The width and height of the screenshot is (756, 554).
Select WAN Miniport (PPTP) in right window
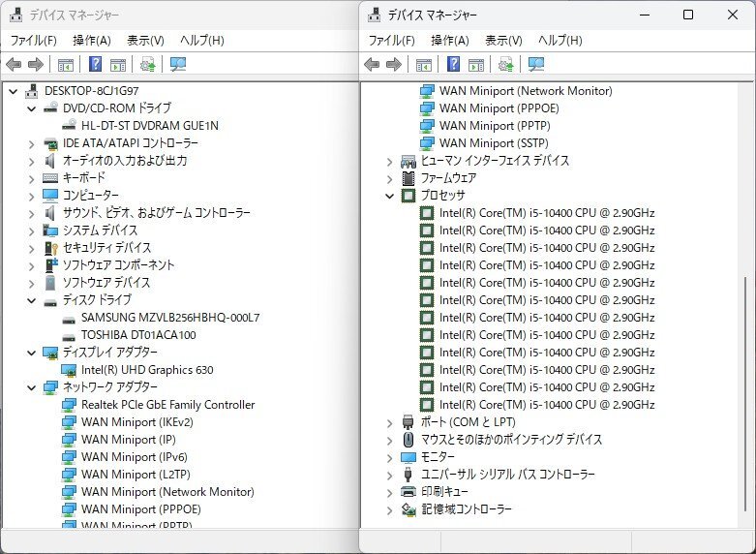pos(495,126)
